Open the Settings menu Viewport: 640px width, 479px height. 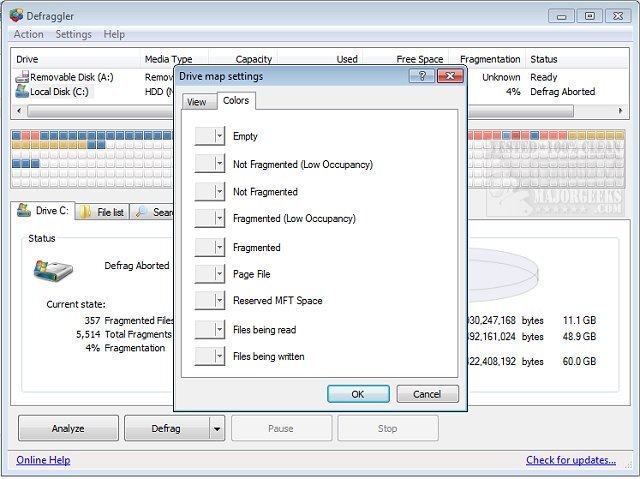[x=73, y=34]
